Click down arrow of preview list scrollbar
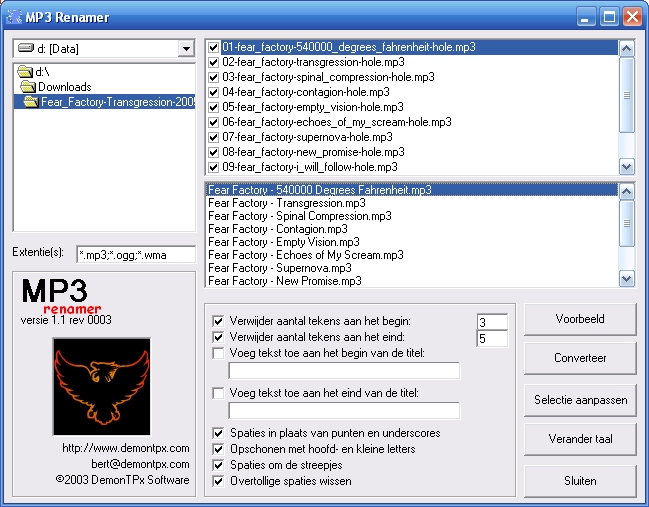Screen dimensions: 649x507 point(626,279)
